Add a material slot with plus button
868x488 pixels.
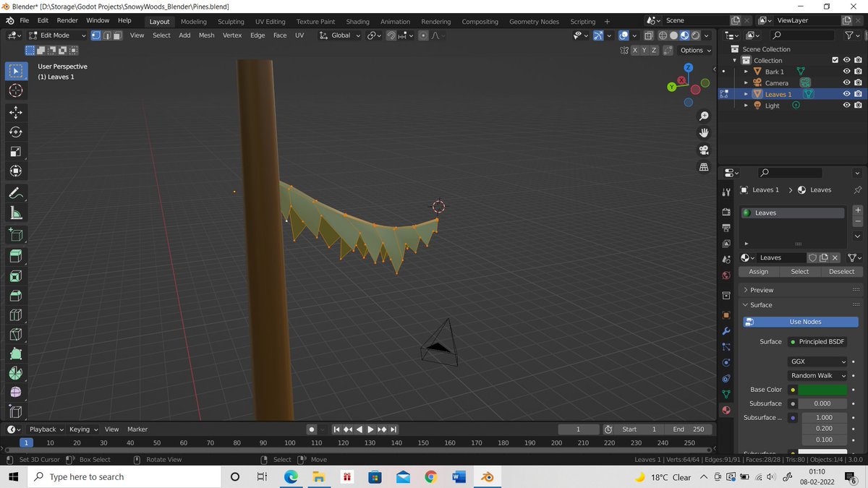pos(858,210)
